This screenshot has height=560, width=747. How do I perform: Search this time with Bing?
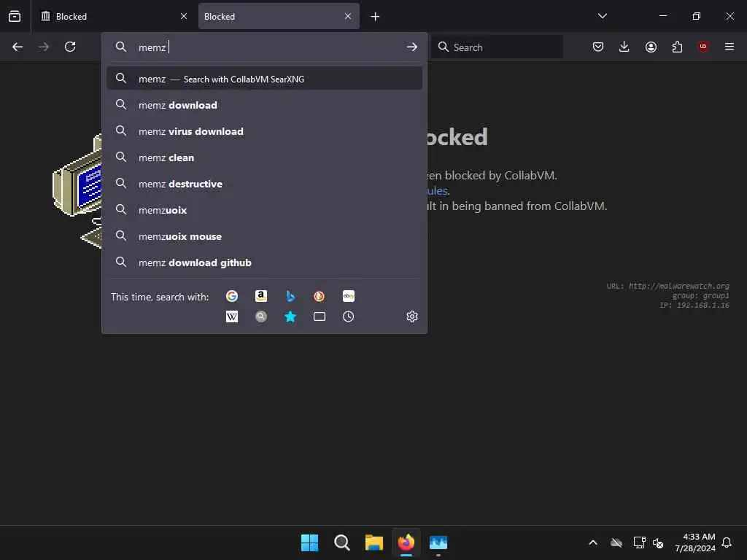pos(290,296)
